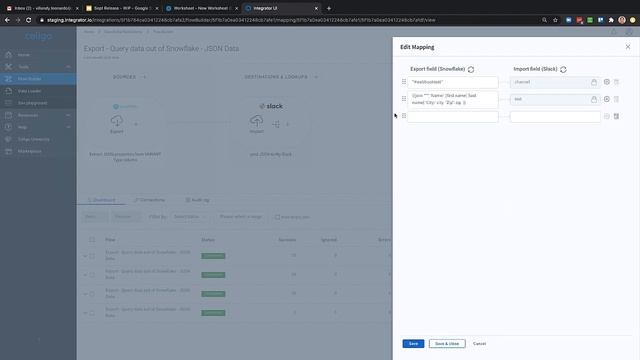Switch to Worksheet browser tab
This screenshot has height=360, width=640.
coord(201,8)
